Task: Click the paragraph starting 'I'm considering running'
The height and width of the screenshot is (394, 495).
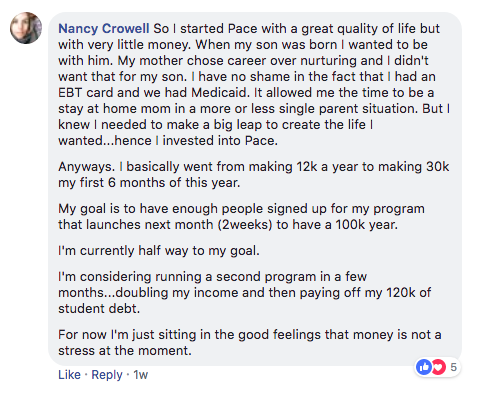Action: tap(245, 292)
